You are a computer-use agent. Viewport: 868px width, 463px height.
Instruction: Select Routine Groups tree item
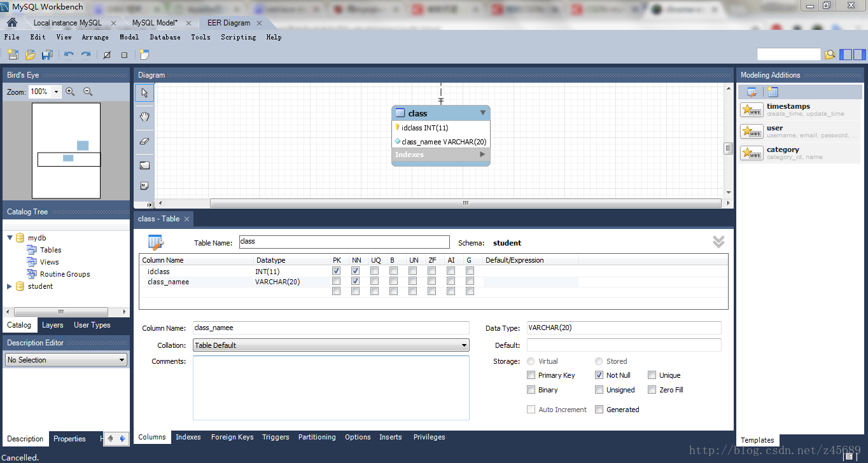(65, 274)
